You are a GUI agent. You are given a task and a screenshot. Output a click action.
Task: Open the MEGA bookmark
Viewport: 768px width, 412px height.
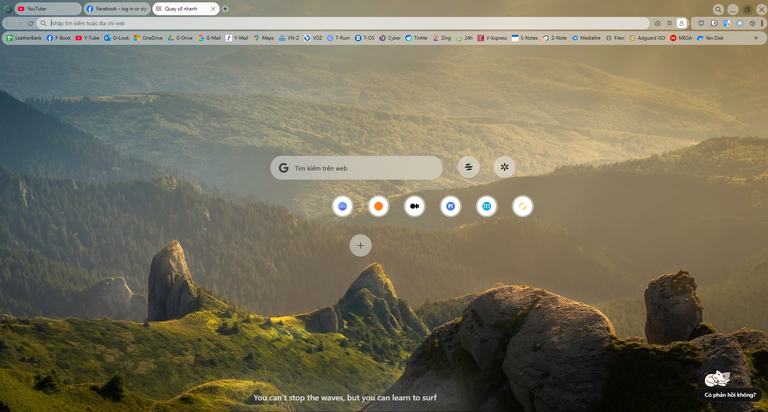tap(681, 38)
